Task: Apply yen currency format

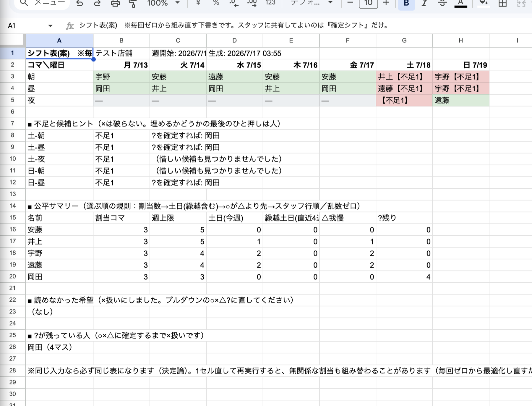Action: pyautogui.click(x=198, y=3)
